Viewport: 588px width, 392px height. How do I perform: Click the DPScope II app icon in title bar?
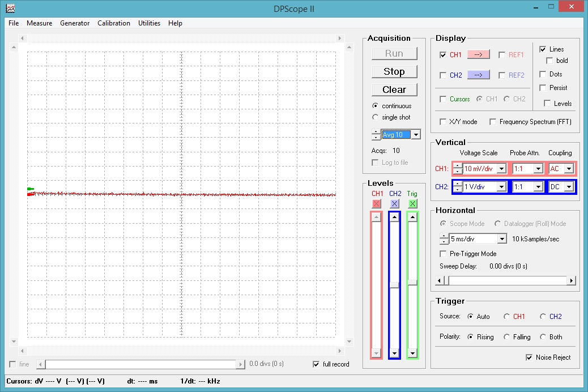[11, 8]
